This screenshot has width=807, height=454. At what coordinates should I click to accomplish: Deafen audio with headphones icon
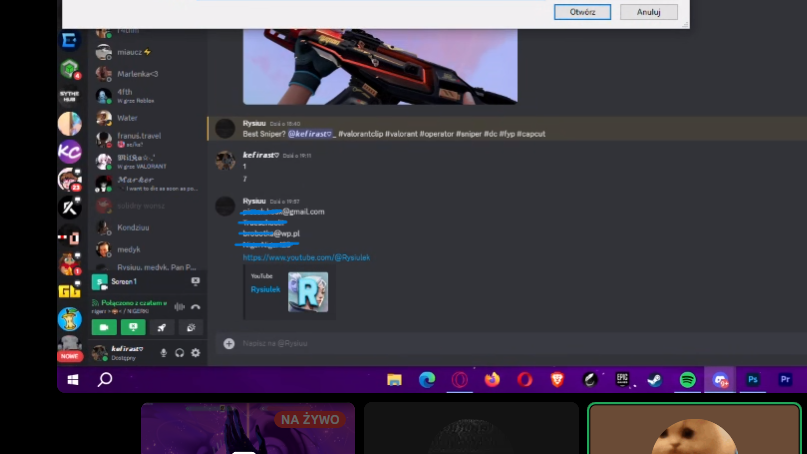(180, 352)
